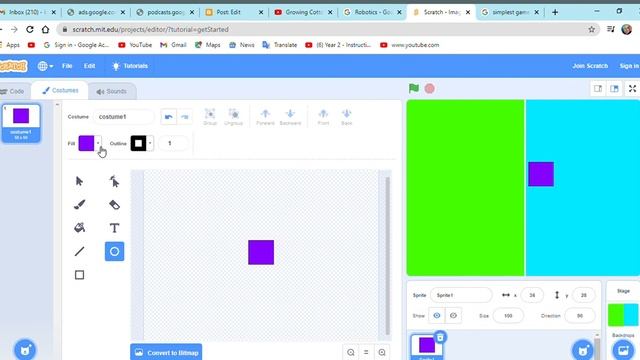Click the black Outline color swatch
This screenshot has height=360, width=640.
point(138,143)
